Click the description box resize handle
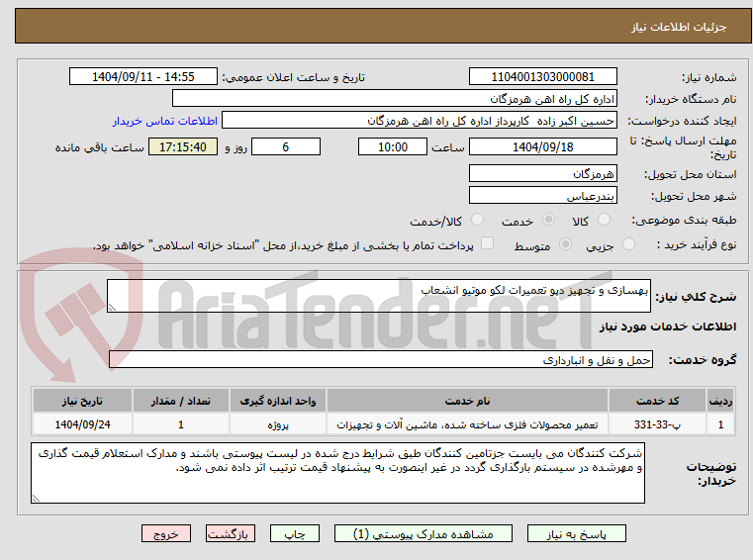The height and width of the screenshot is (560, 753). (112, 307)
